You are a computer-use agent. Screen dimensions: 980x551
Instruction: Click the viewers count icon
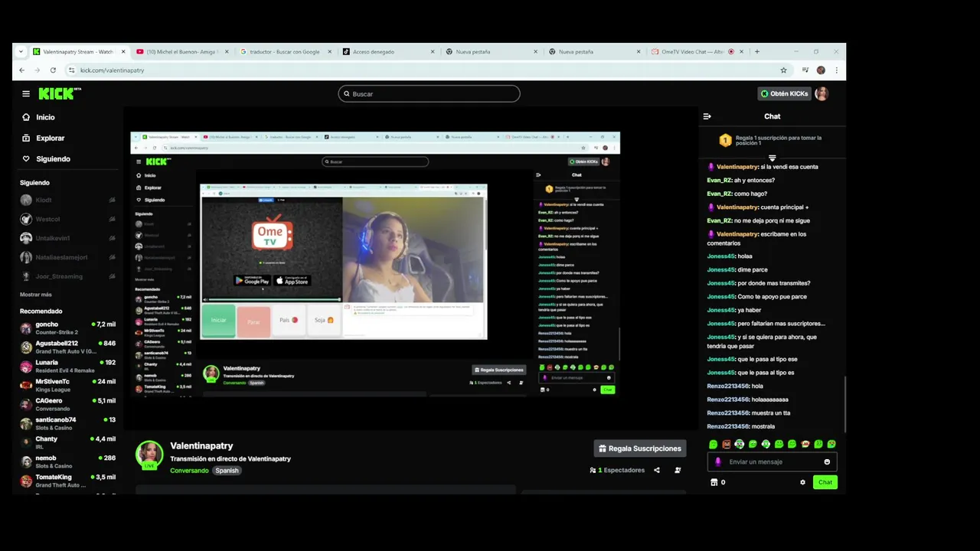593,470
